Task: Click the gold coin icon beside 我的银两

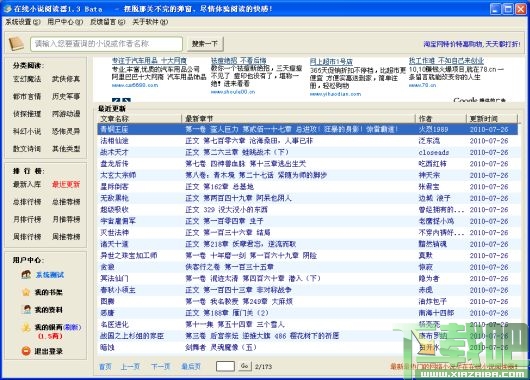Action: pos(26,327)
